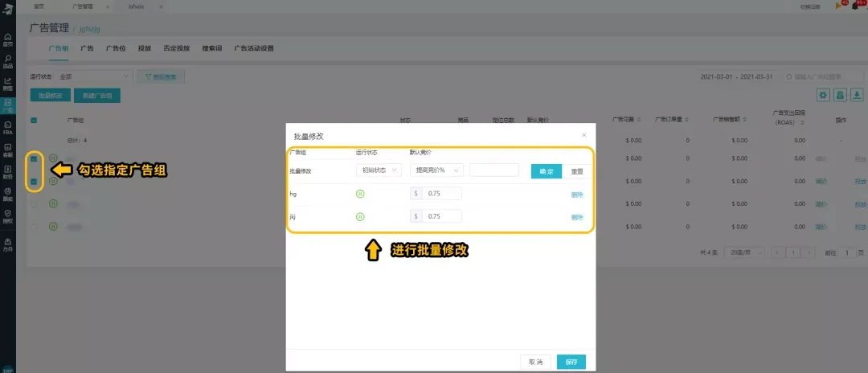The height and width of the screenshot is (373, 868).
Task: Toggle the select-all checkbox in table header
Action: pyautogui.click(x=34, y=120)
